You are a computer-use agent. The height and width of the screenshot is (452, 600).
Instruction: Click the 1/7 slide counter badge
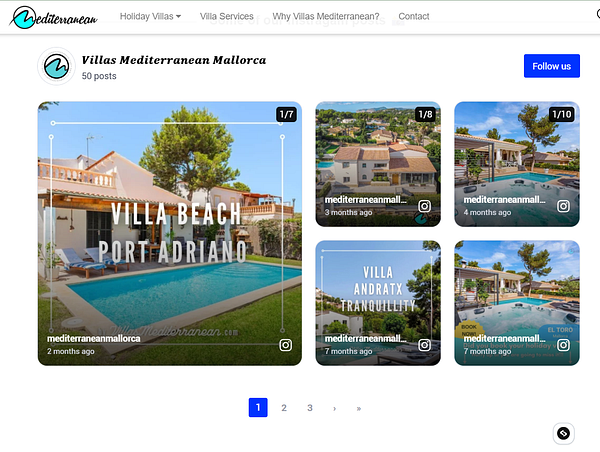[x=286, y=114]
